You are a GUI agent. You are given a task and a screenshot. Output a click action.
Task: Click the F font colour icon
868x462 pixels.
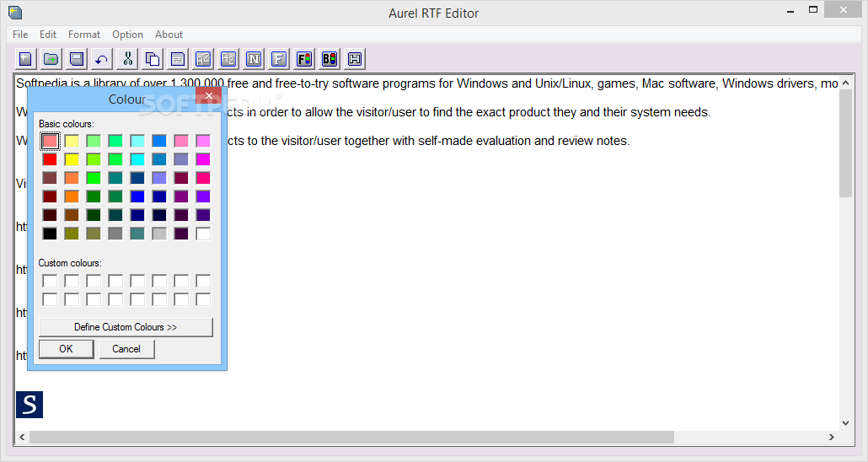click(x=304, y=59)
